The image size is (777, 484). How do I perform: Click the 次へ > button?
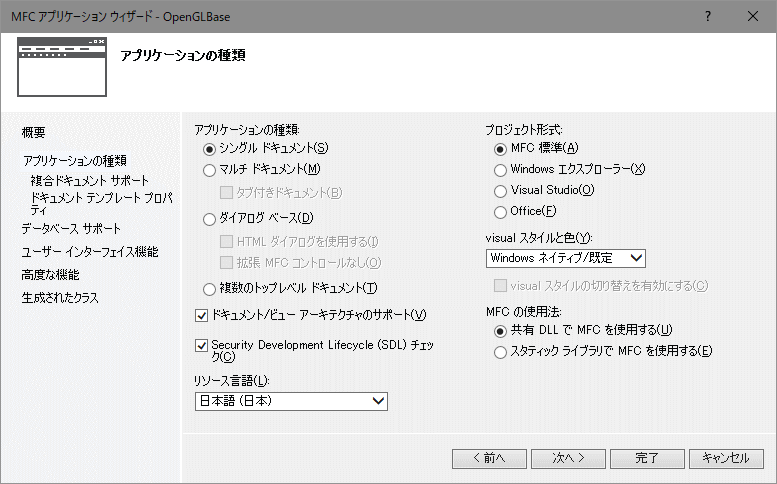(568, 459)
